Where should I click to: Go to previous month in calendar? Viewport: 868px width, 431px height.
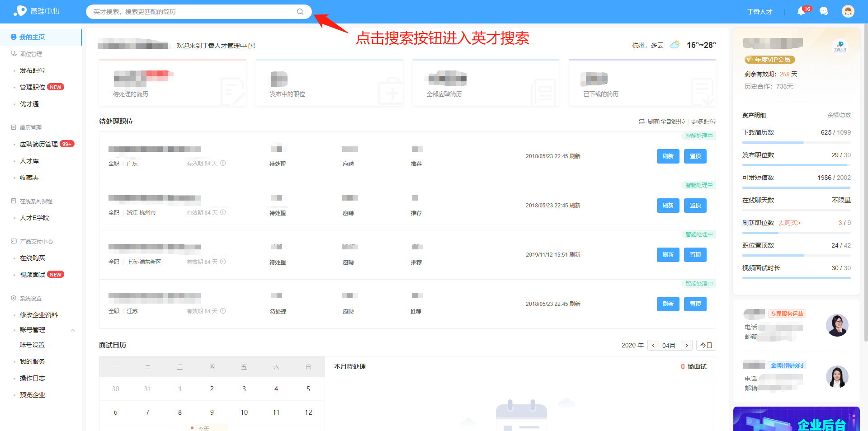point(653,345)
